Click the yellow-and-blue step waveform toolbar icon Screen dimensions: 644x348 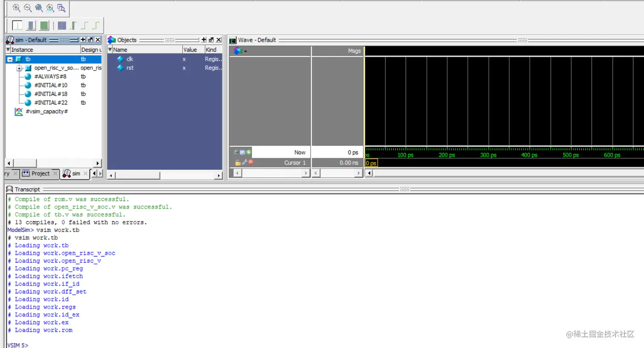[73, 26]
